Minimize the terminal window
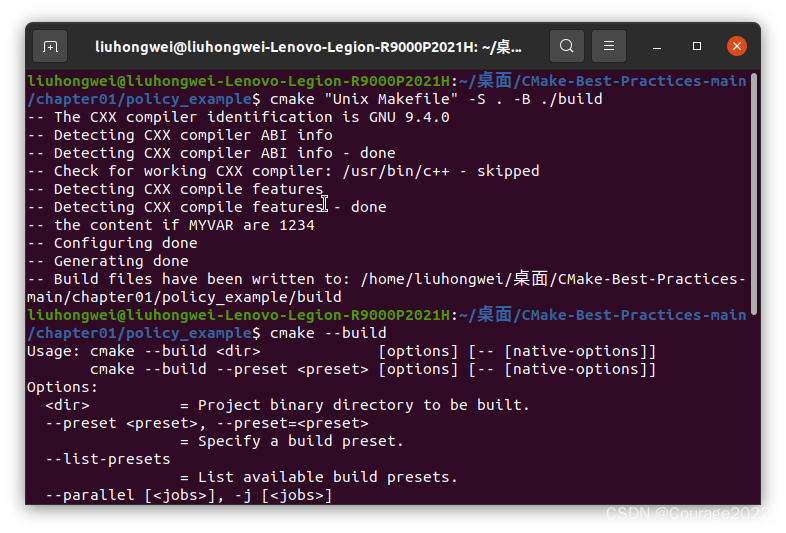This screenshot has height=533, width=786. click(x=657, y=47)
